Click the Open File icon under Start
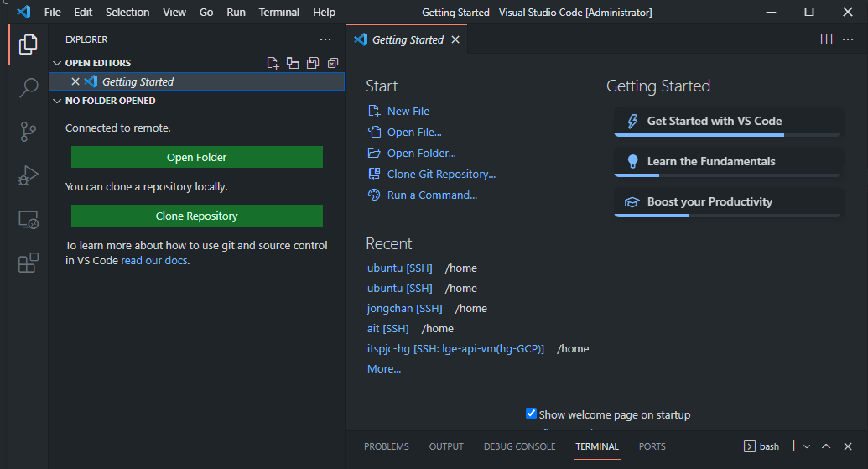This screenshot has width=868, height=469. 374,132
